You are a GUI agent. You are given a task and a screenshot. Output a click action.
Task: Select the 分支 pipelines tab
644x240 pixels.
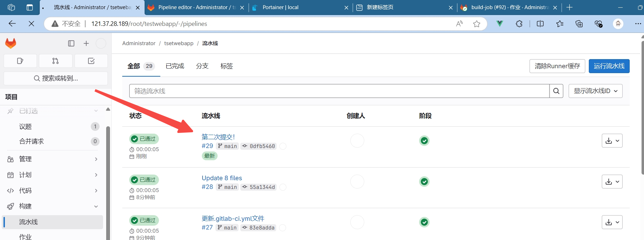click(202, 66)
